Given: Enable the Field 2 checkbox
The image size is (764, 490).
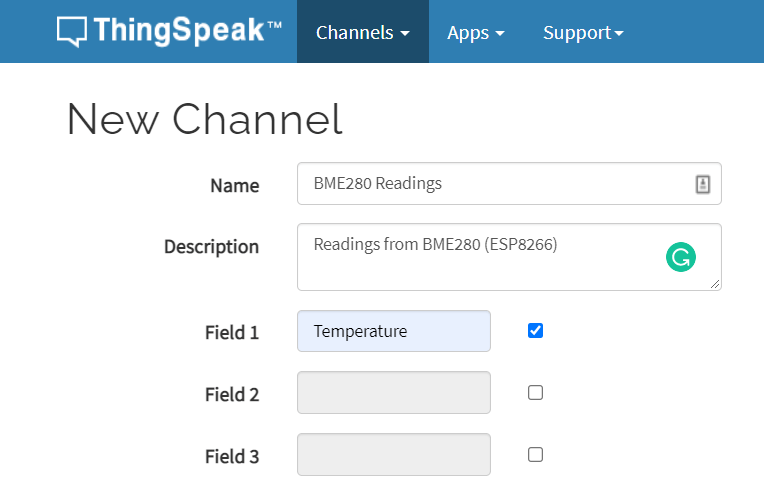Looking at the screenshot, I should 535,393.
